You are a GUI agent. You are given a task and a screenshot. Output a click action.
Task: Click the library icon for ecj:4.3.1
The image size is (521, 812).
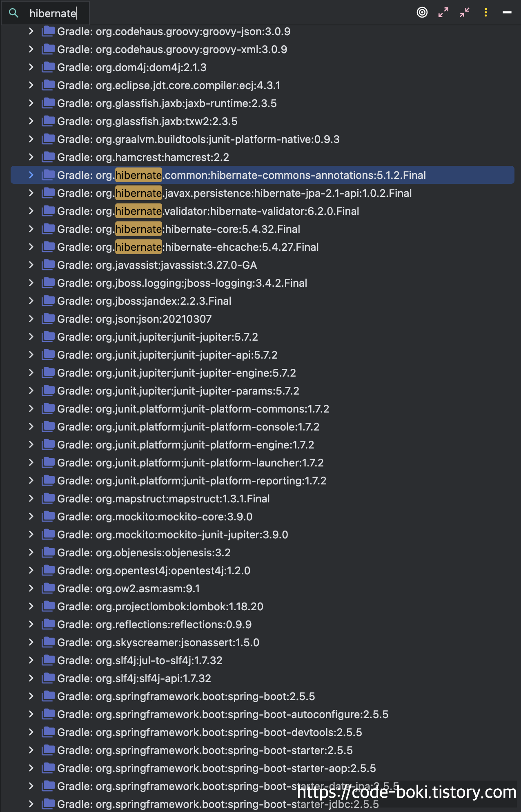coord(48,85)
